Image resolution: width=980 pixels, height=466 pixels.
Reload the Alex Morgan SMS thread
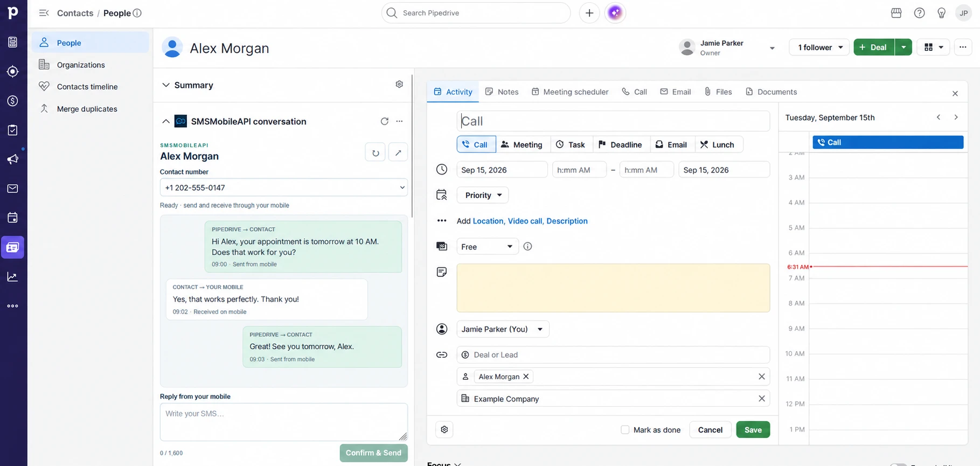coord(376,152)
